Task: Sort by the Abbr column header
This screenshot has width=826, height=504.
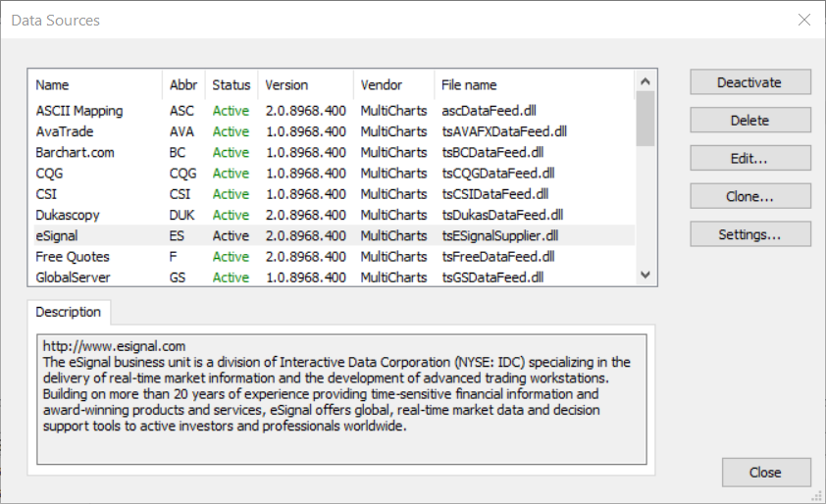Action: point(183,84)
